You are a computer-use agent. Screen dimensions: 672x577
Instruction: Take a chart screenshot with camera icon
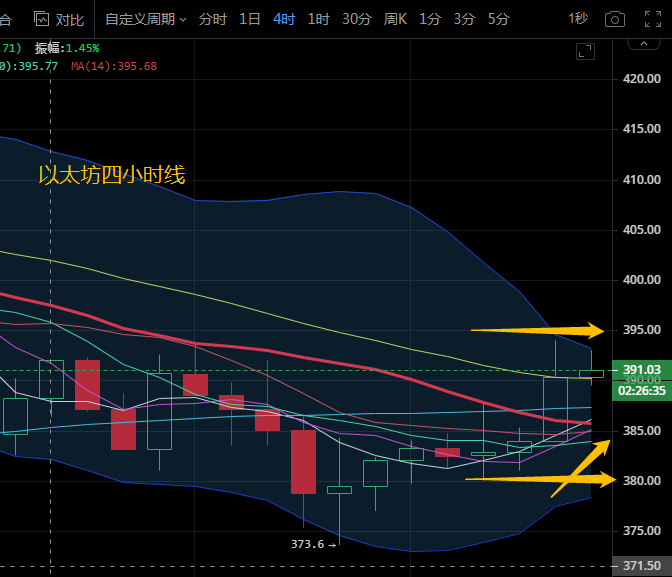616,19
